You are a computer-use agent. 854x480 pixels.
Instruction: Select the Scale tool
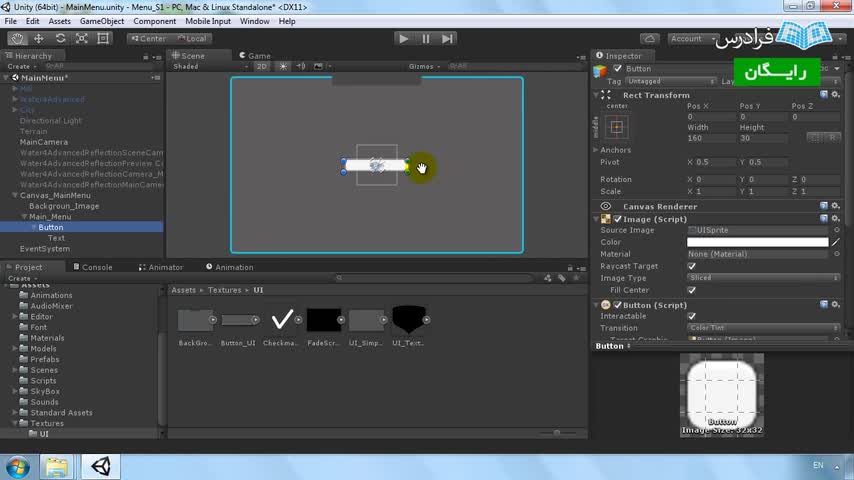point(82,39)
